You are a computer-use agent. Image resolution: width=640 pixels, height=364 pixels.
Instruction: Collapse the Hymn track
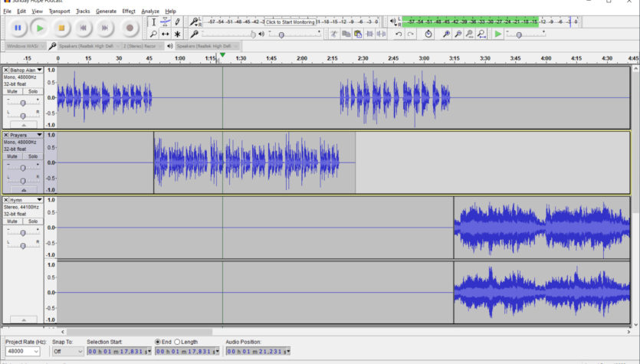point(23,320)
